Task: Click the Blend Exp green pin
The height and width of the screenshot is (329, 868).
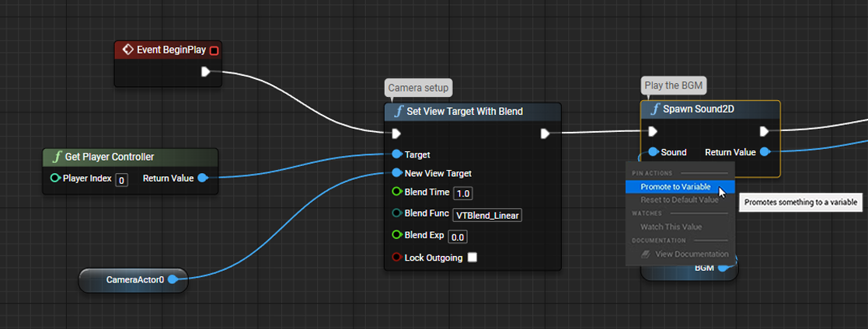Action: [x=397, y=235]
